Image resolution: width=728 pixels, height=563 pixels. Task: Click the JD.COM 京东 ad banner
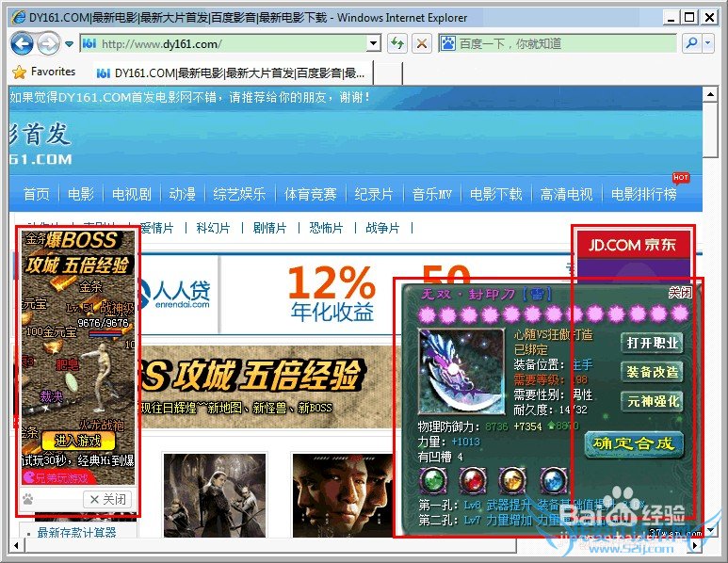point(632,245)
